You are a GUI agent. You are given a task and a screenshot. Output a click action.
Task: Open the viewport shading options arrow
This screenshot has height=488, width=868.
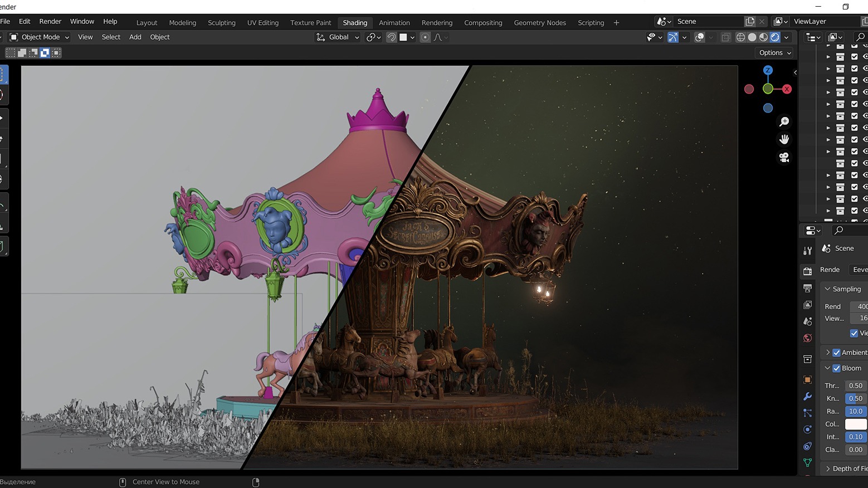click(786, 37)
